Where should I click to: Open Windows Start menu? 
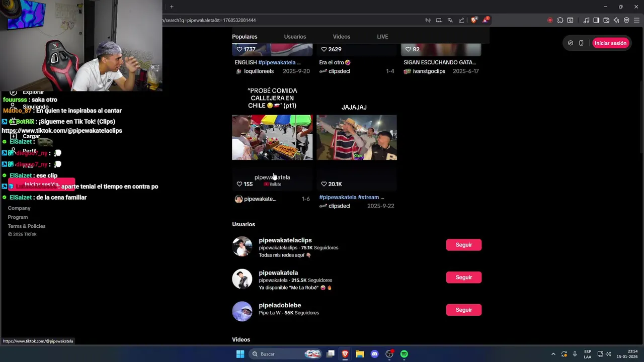click(x=240, y=354)
